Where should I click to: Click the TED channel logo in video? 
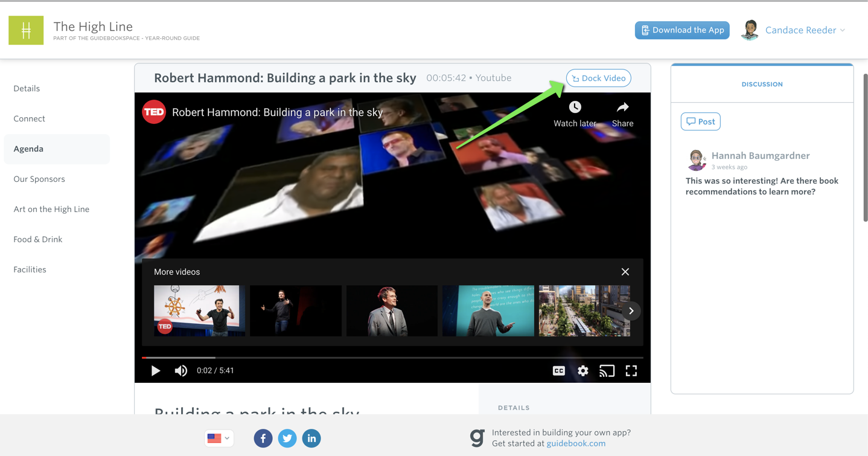tap(154, 112)
